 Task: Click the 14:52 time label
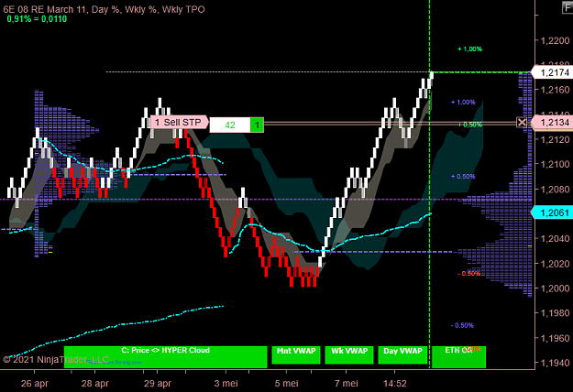tap(394, 384)
